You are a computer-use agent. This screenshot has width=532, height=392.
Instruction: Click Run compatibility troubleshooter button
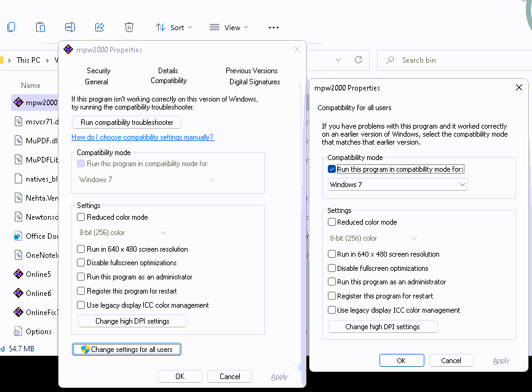coord(127,122)
